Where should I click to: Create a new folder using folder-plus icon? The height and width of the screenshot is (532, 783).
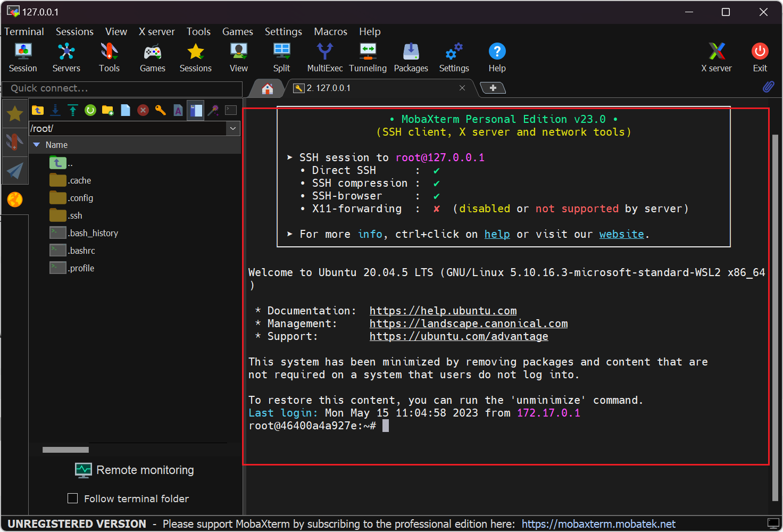108,110
